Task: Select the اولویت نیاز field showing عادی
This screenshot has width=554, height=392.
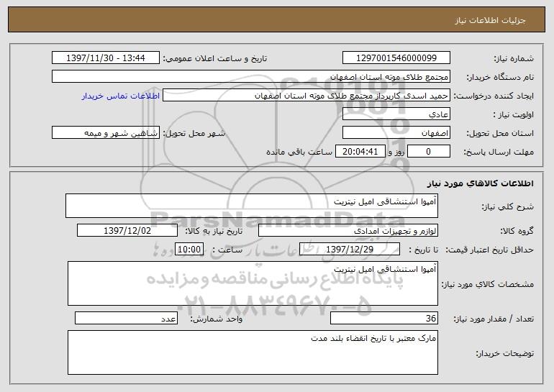Action: (x=396, y=114)
